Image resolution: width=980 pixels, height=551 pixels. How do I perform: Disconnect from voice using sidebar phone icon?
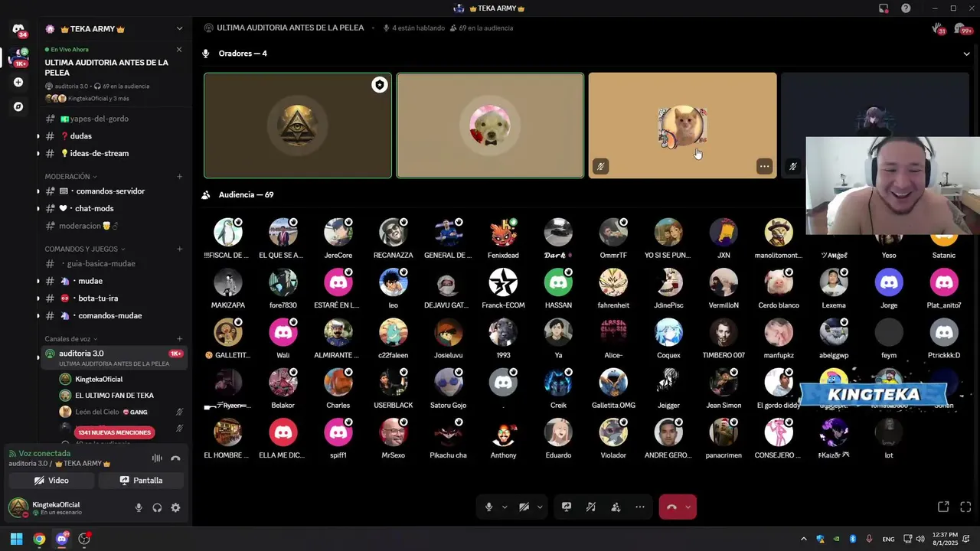(175, 458)
